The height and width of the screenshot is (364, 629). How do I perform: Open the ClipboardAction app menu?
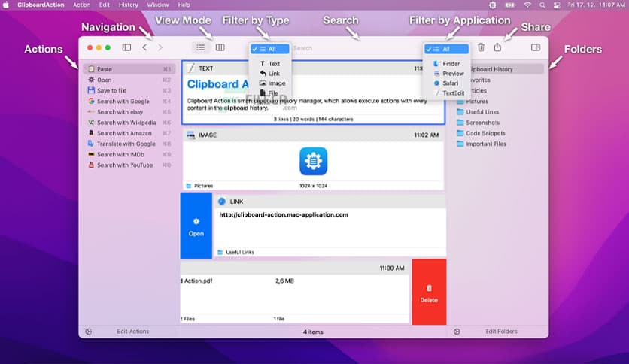click(x=41, y=5)
